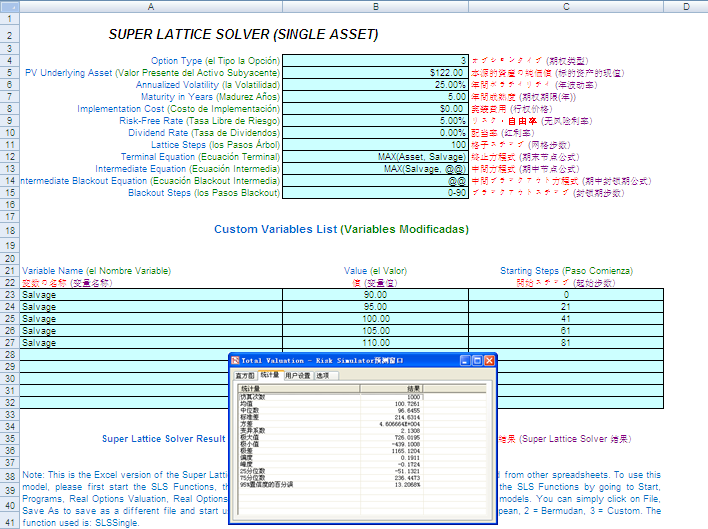Screen dimensions: 708x529
Task: Select column B header
Action: tap(375, 6)
